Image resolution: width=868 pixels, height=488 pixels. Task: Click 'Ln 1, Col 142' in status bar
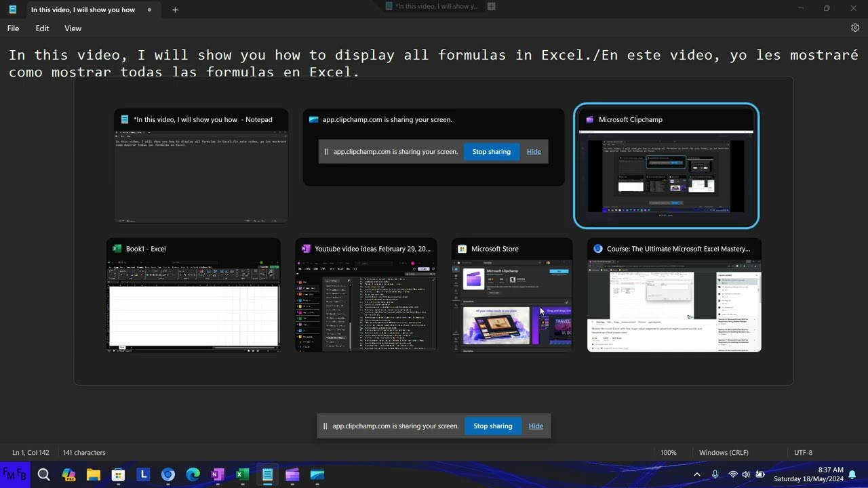(31, 452)
